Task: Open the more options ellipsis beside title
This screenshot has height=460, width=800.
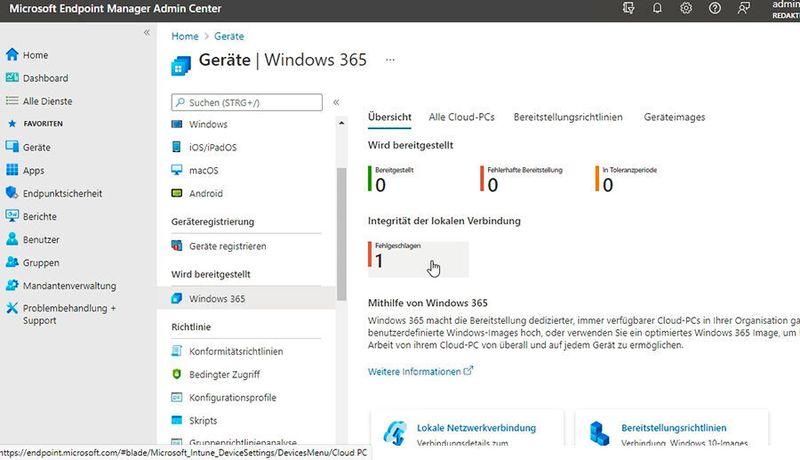Action: coord(390,60)
